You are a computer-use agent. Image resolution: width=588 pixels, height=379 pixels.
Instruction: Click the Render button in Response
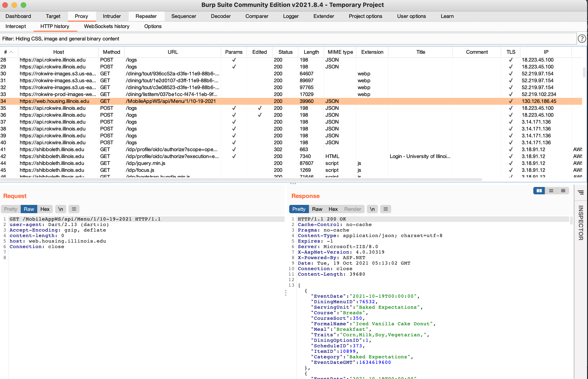click(x=353, y=209)
